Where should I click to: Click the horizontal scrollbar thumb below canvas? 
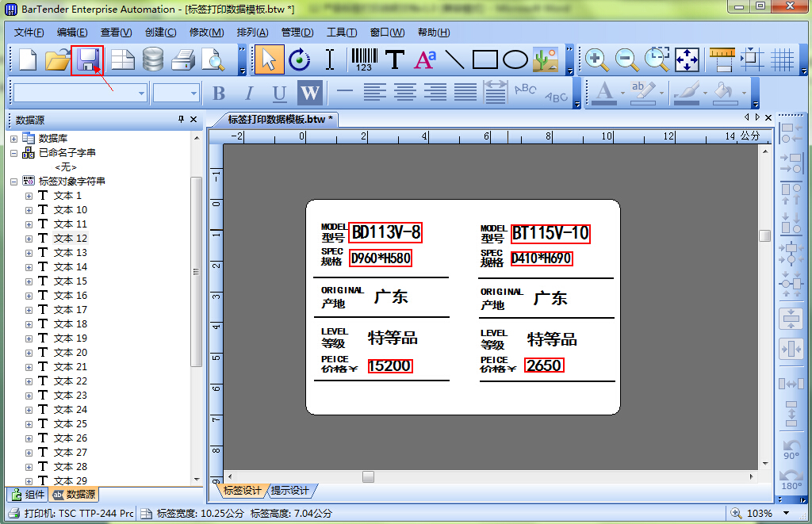click(368, 476)
